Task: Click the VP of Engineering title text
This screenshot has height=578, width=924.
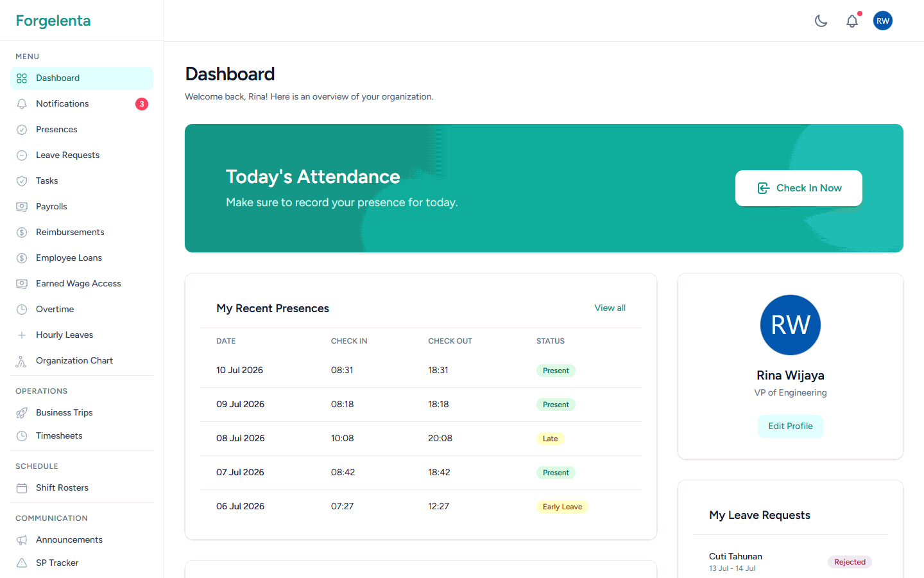Action: pyautogui.click(x=791, y=393)
